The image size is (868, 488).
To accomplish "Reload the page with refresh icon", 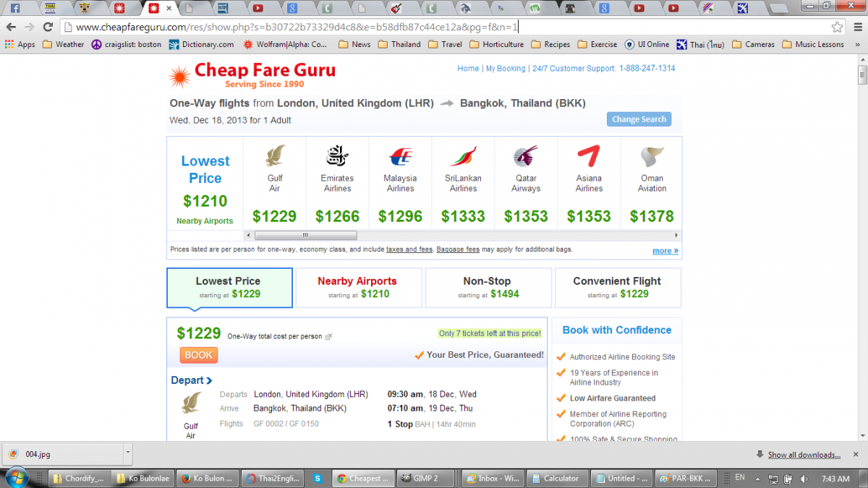I will [48, 27].
